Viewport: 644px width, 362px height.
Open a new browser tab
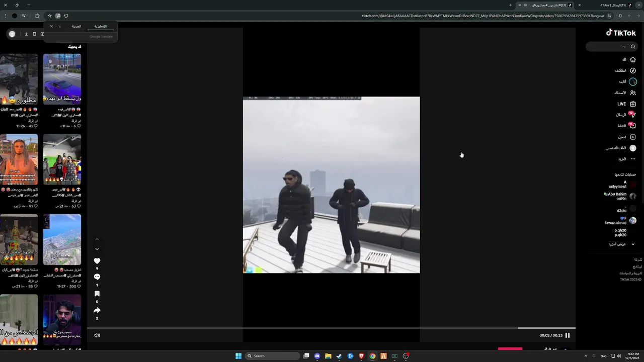510,5
